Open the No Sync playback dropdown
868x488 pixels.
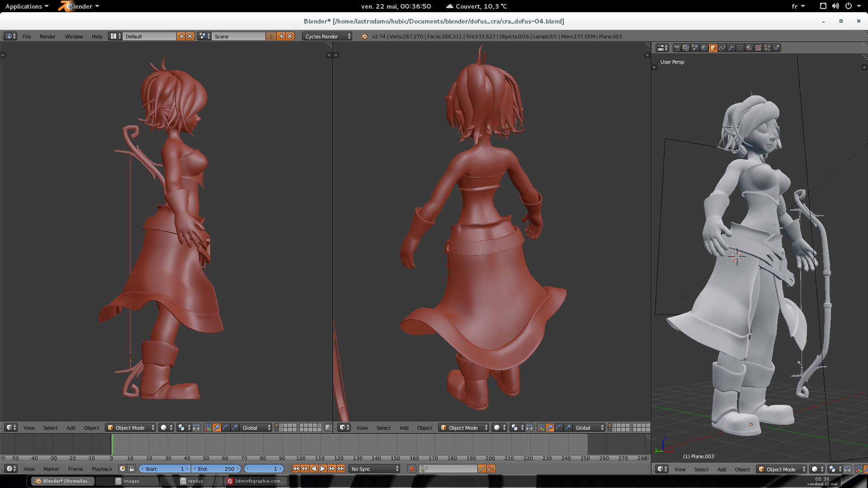coord(375,469)
